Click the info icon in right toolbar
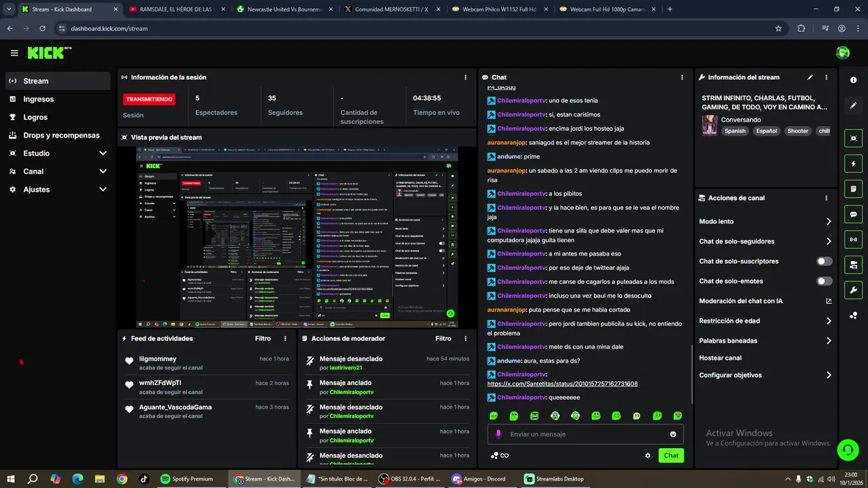The image size is (868, 488). (x=853, y=80)
